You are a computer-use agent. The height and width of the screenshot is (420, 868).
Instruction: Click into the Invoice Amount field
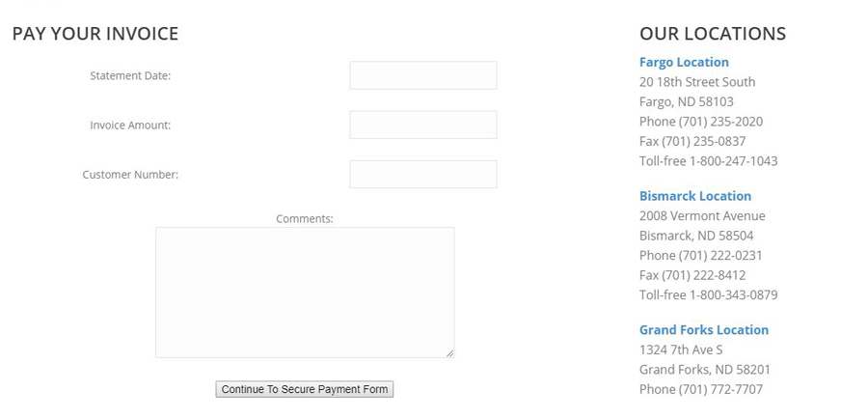pyautogui.click(x=423, y=125)
